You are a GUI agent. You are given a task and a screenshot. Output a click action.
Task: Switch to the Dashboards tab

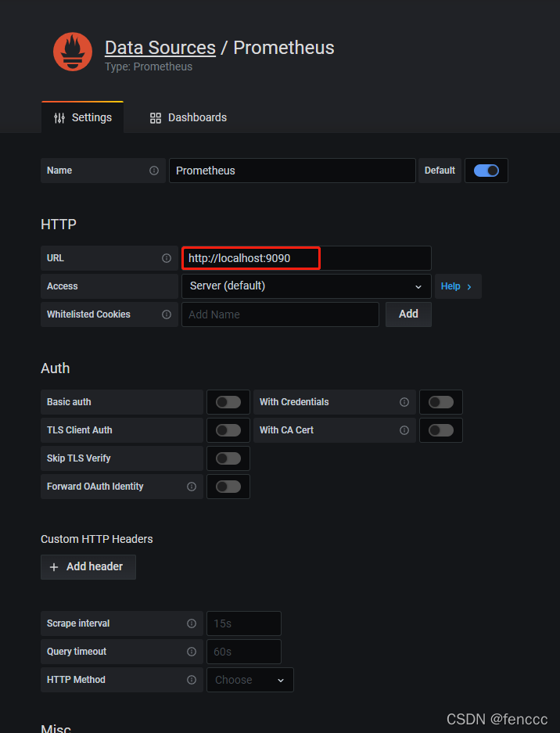point(188,117)
